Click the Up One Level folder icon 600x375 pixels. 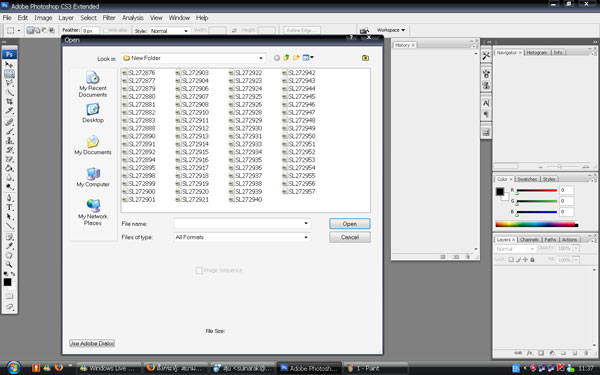(x=286, y=58)
